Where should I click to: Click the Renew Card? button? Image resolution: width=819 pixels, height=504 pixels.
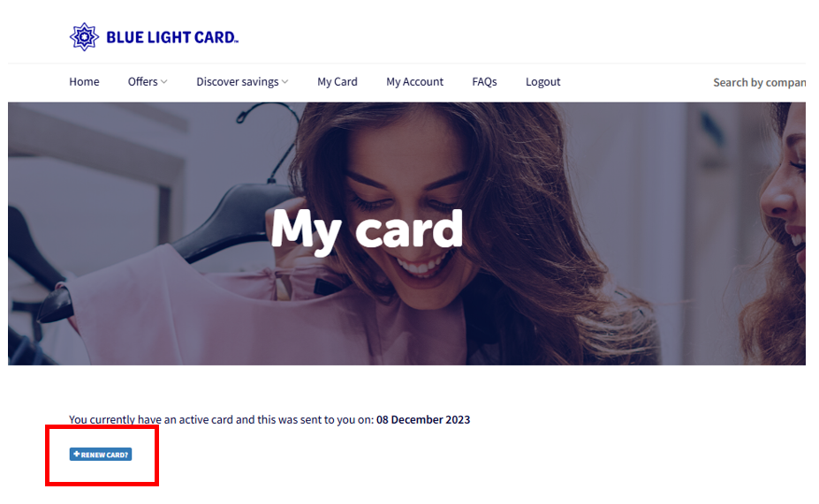pos(101,455)
